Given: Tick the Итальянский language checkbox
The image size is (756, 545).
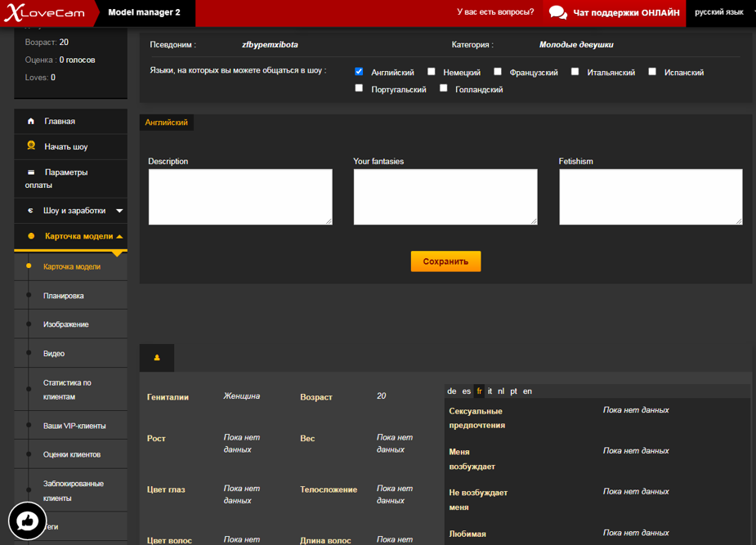Looking at the screenshot, I should pyautogui.click(x=575, y=71).
